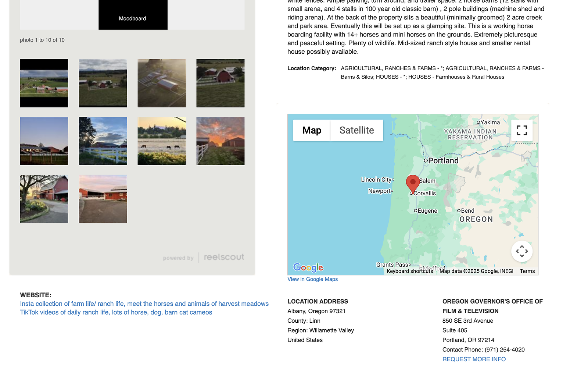Click REQUEST MORE INFO link
The width and height of the screenshot is (588, 365).
coord(474,359)
